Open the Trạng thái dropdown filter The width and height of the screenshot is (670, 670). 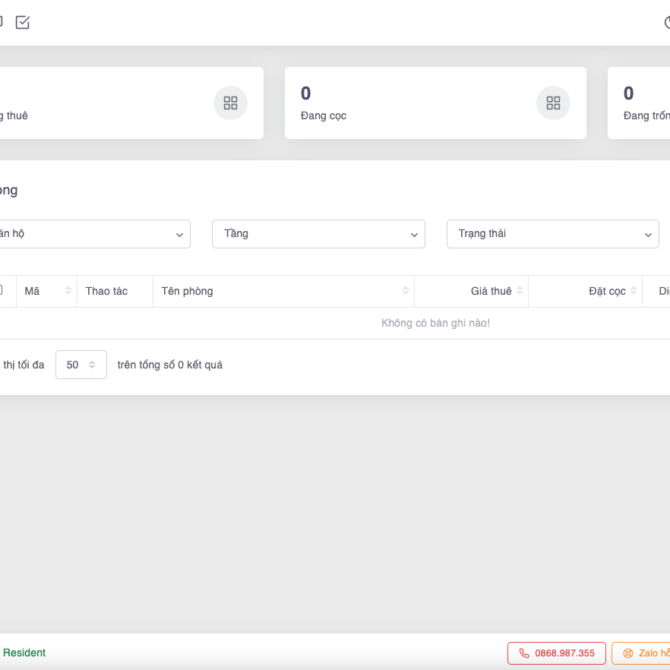(x=552, y=234)
